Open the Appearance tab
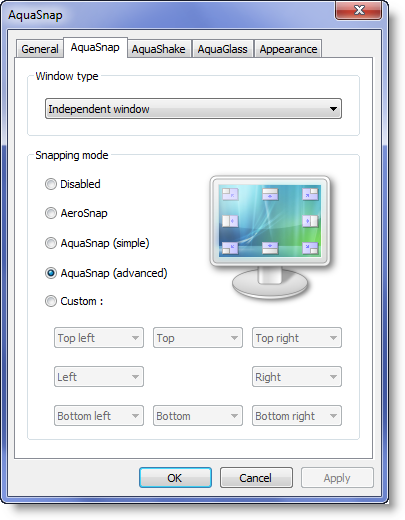This screenshot has height=520, width=405. pos(288,49)
